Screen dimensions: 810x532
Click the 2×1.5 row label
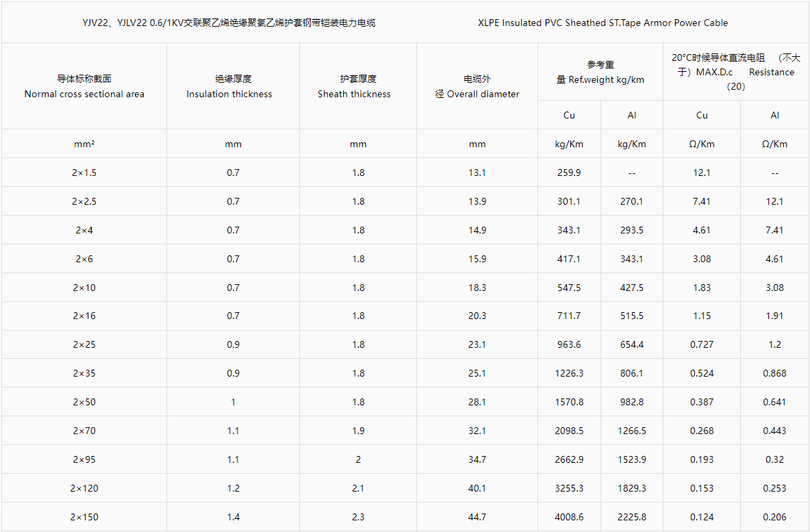click(84, 173)
